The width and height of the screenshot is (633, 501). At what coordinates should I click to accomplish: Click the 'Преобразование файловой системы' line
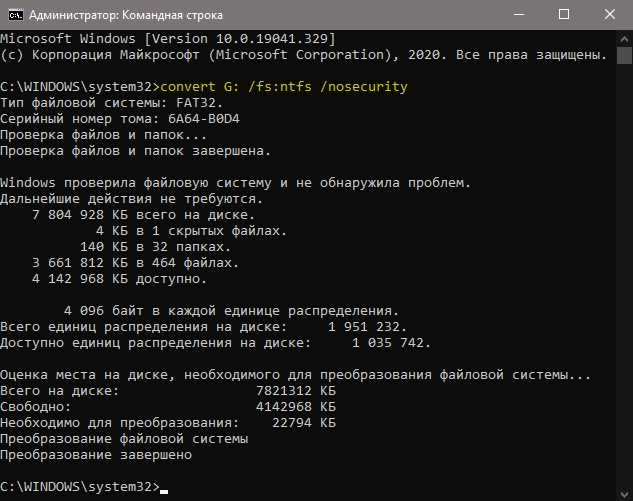[x=124, y=439]
